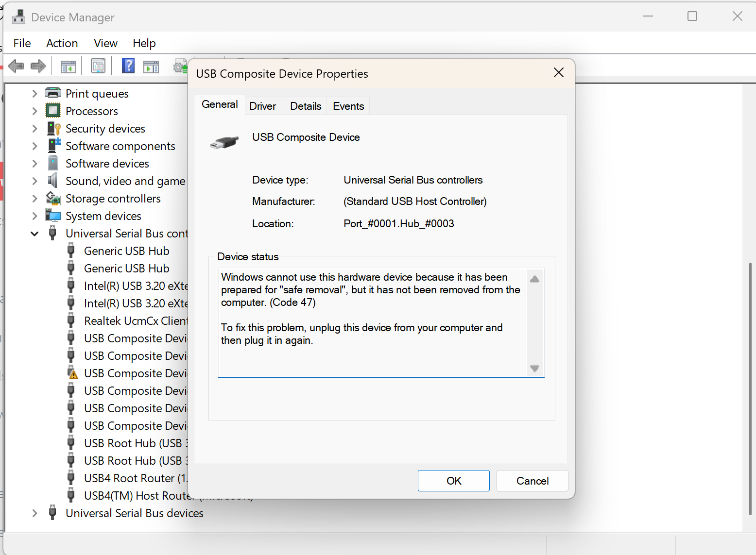Collapse the Universal Serial Bus controllers category
The width and height of the screenshot is (756, 555).
pos(34,234)
